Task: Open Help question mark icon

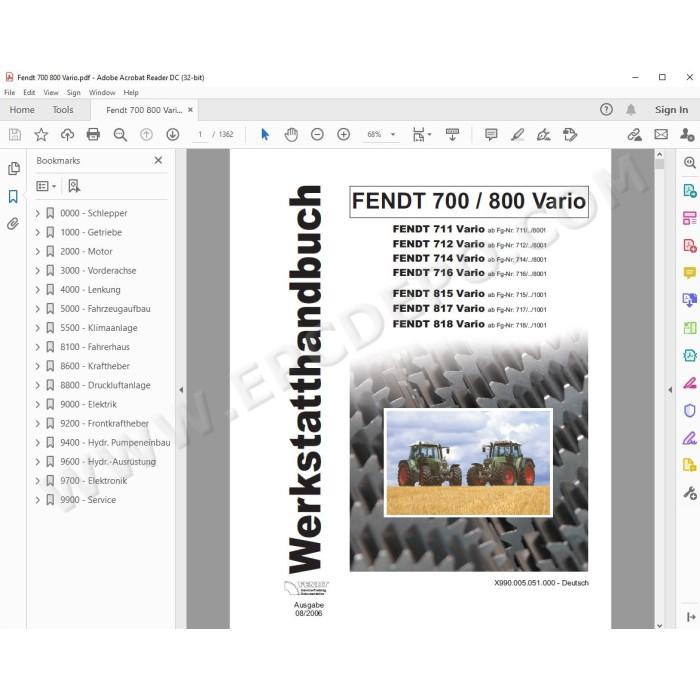Action: click(606, 109)
